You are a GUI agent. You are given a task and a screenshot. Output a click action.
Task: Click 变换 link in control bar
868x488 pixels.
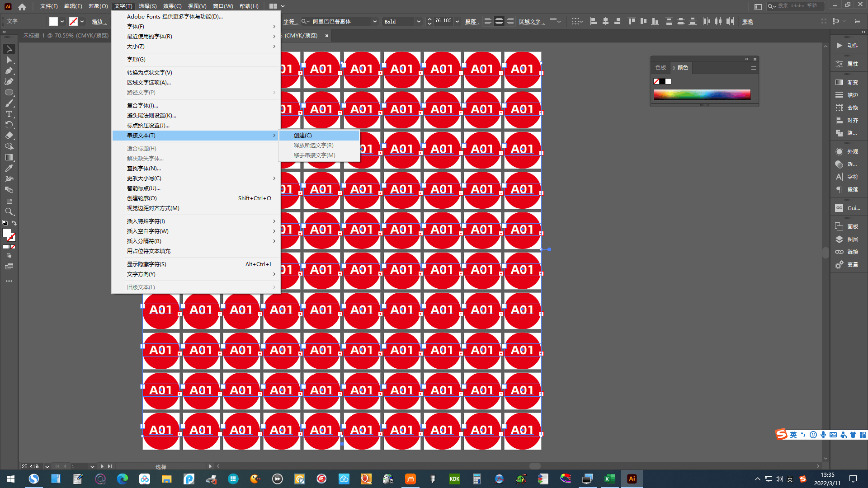pos(747,21)
